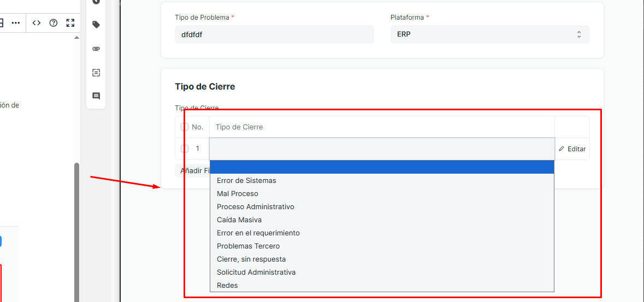
Task: Click the Tipo de Cierre row select field
Action: [381, 149]
